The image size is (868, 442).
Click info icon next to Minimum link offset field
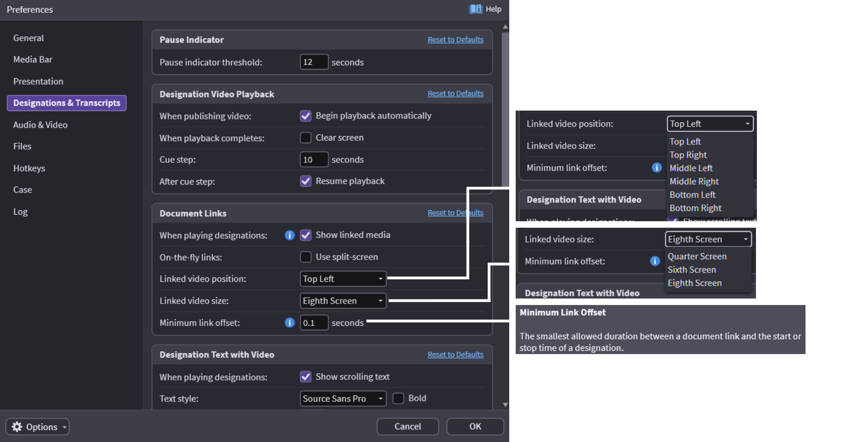coord(290,323)
